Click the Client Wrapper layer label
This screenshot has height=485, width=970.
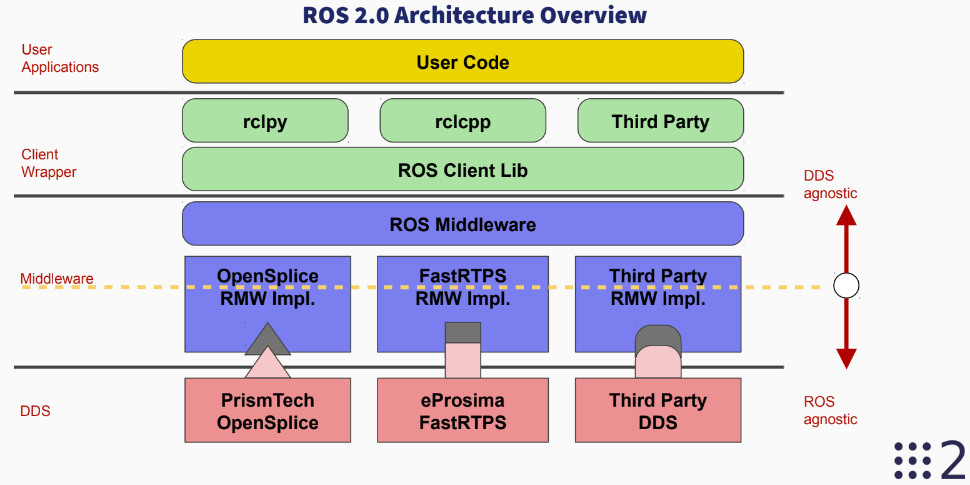tap(49, 163)
